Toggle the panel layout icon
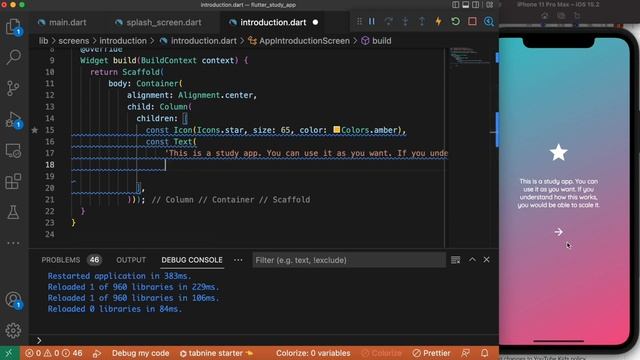 466,5
